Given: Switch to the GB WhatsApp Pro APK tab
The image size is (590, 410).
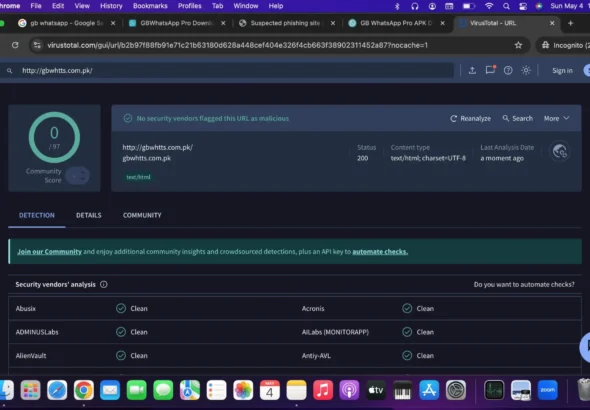Looking at the screenshot, I should [x=396, y=23].
